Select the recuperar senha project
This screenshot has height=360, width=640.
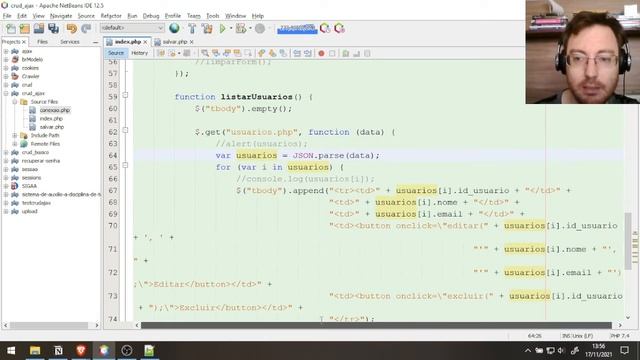(41, 161)
